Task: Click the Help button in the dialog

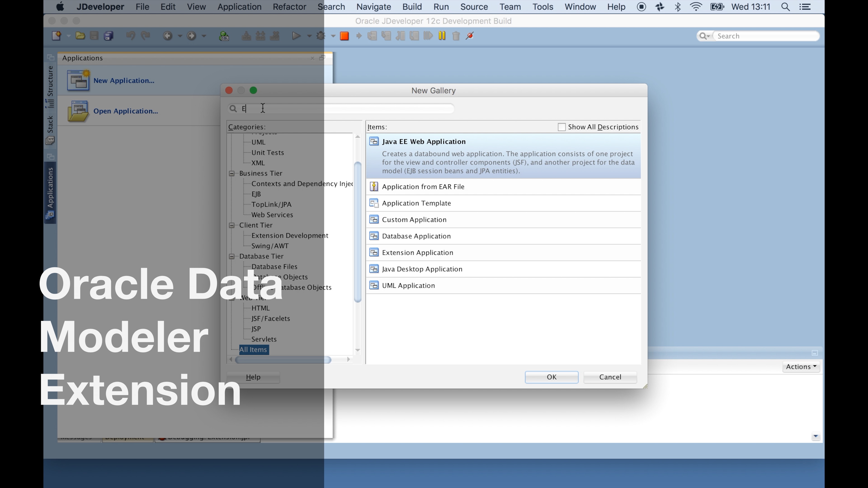Action: click(253, 377)
